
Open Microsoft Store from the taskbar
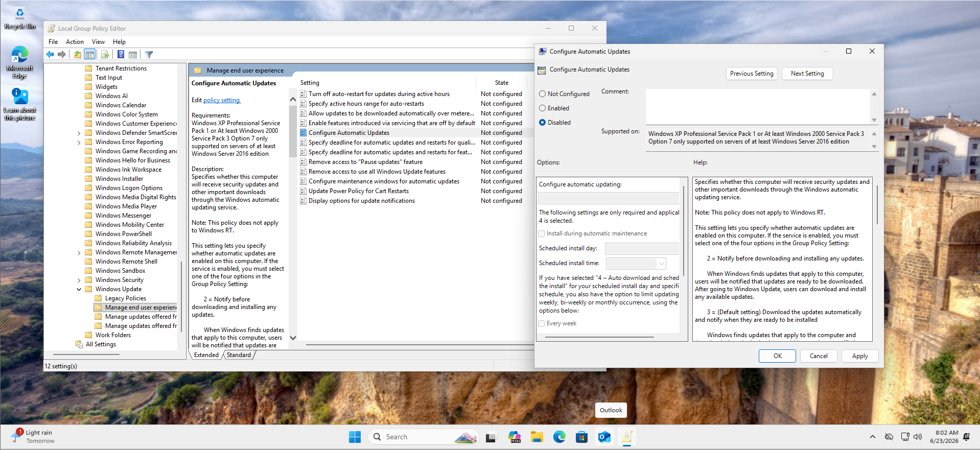(x=581, y=437)
